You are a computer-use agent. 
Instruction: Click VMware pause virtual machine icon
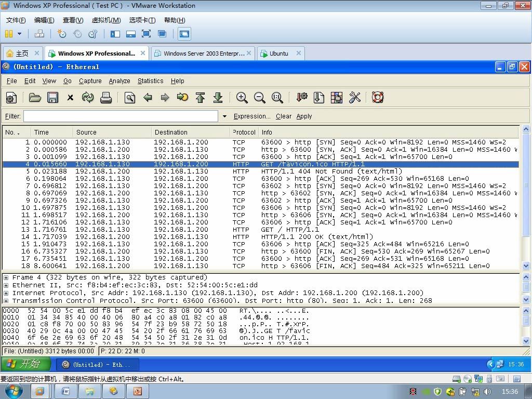(9, 34)
